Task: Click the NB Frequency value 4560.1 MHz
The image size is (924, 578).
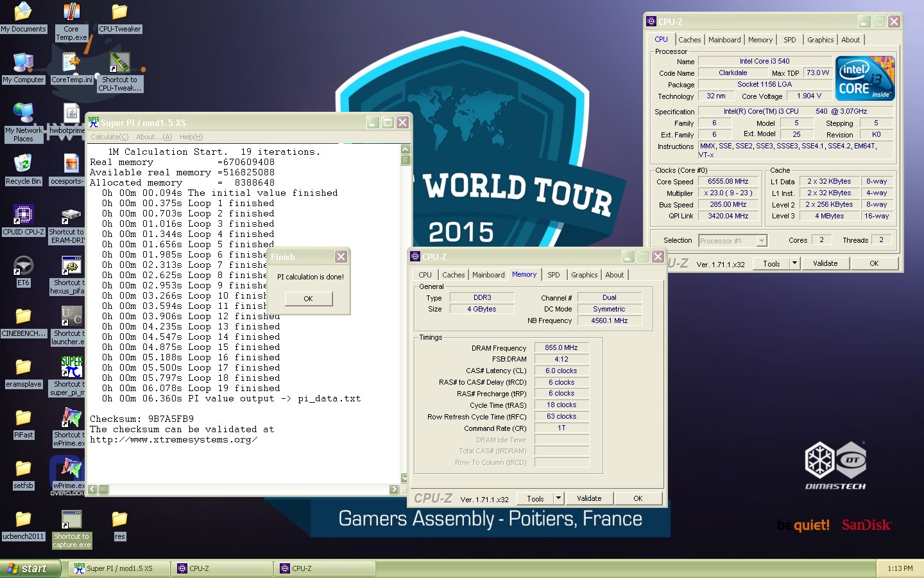Action: (609, 320)
